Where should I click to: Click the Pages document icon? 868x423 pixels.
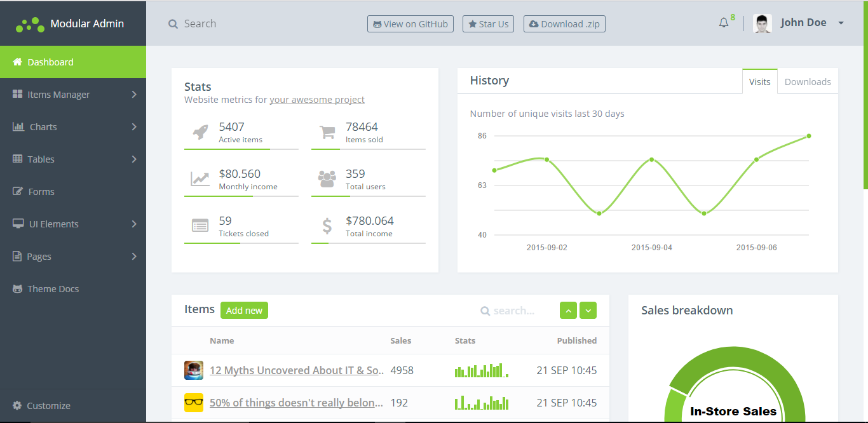tap(17, 256)
